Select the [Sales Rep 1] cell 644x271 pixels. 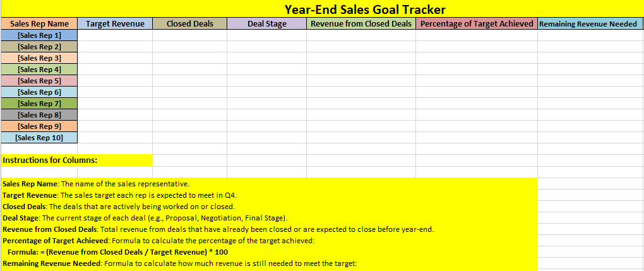click(39, 35)
